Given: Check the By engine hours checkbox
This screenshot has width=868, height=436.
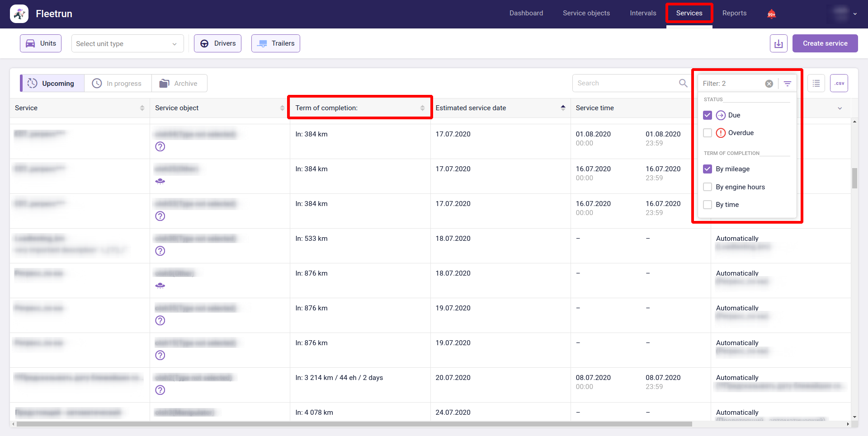Looking at the screenshot, I should [x=708, y=187].
